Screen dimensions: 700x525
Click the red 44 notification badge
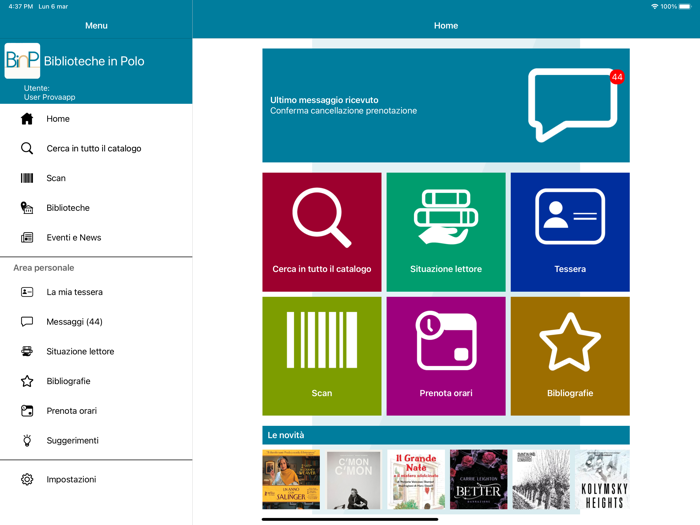617,77
